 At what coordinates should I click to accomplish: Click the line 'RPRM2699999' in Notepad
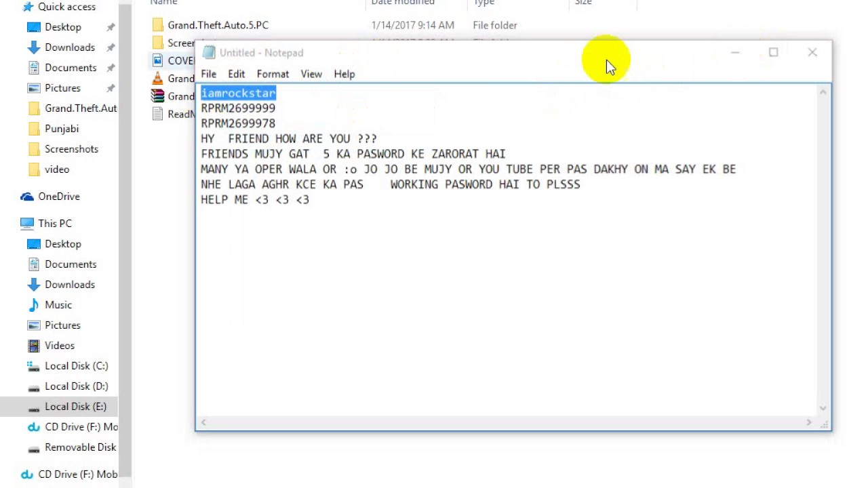click(x=238, y=108)
